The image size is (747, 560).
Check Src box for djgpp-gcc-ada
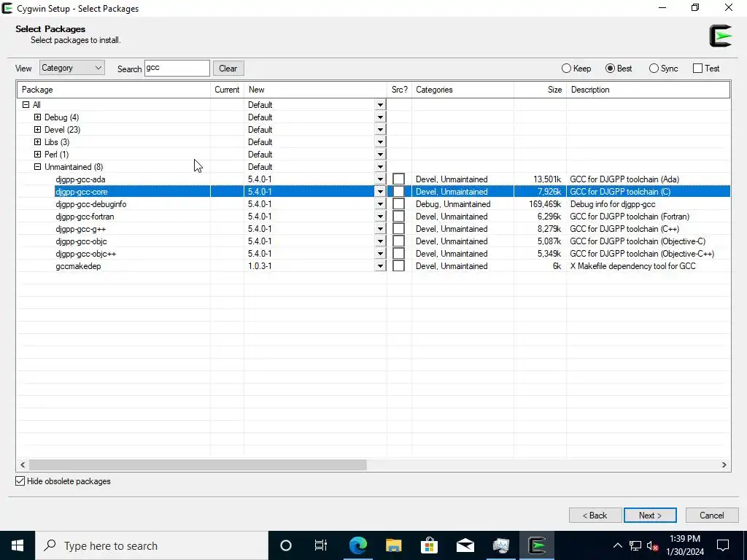[399, 179]
